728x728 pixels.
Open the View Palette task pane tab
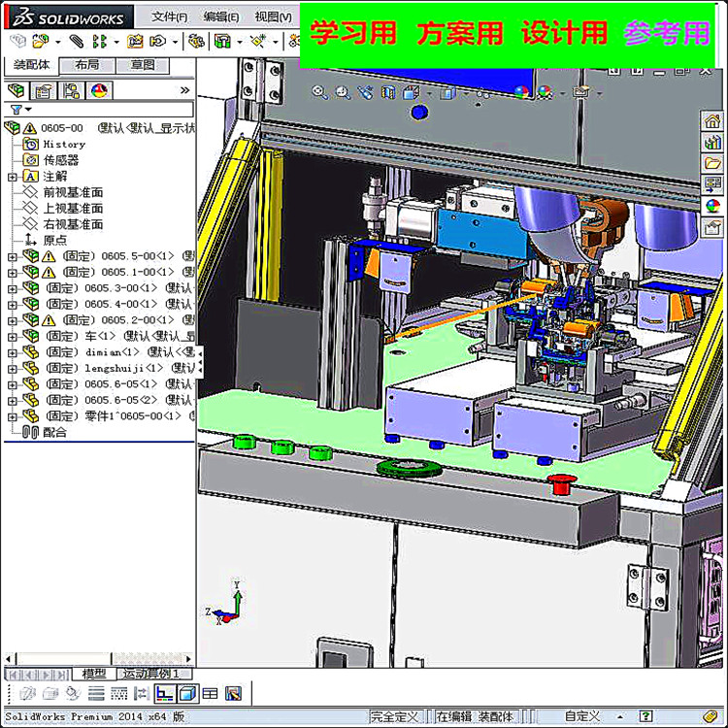click(x=712, y=183)
